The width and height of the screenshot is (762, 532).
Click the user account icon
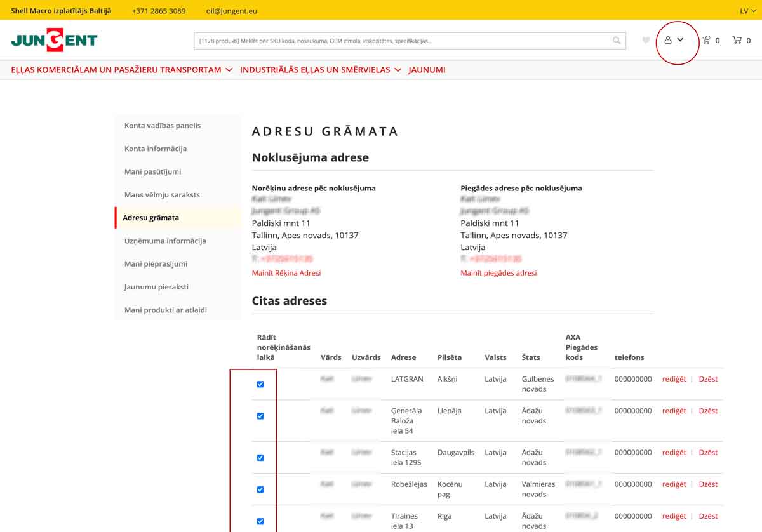(668, 40)
